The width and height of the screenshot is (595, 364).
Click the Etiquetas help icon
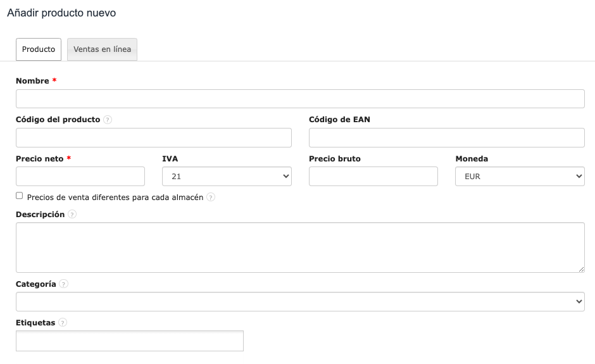click(63, 323)
